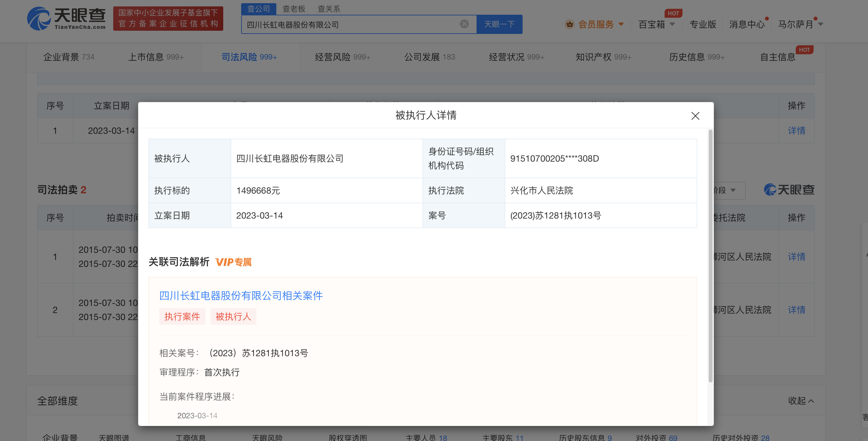Click 详情 on the first auction row

[x=797, y=257]
